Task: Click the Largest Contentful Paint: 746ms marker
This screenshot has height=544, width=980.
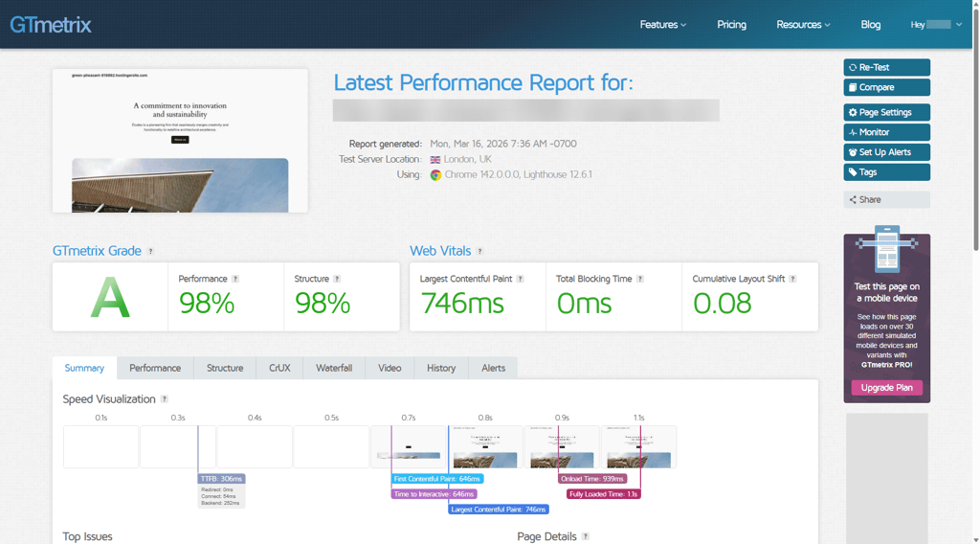Action: coord(498,510)
